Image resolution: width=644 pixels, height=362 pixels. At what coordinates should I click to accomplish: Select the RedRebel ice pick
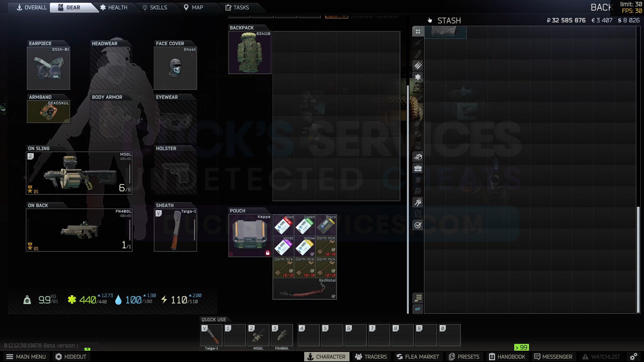305,289
